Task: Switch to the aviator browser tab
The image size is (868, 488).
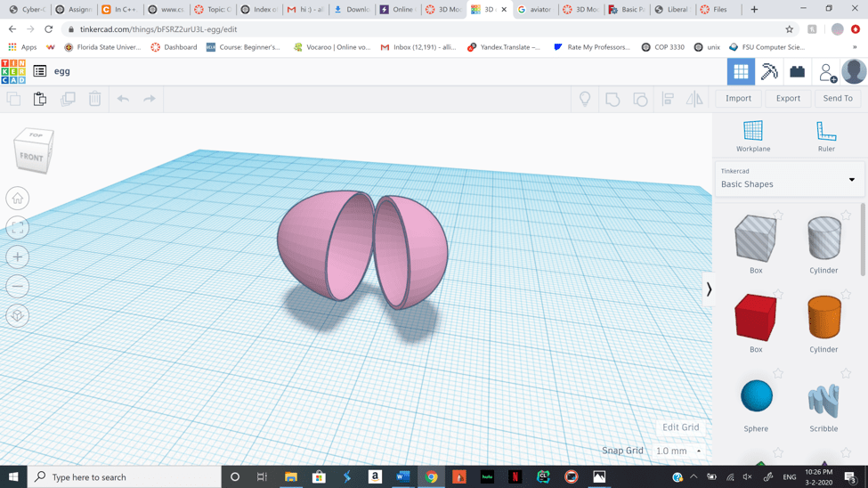Action: tap(537, 10)
